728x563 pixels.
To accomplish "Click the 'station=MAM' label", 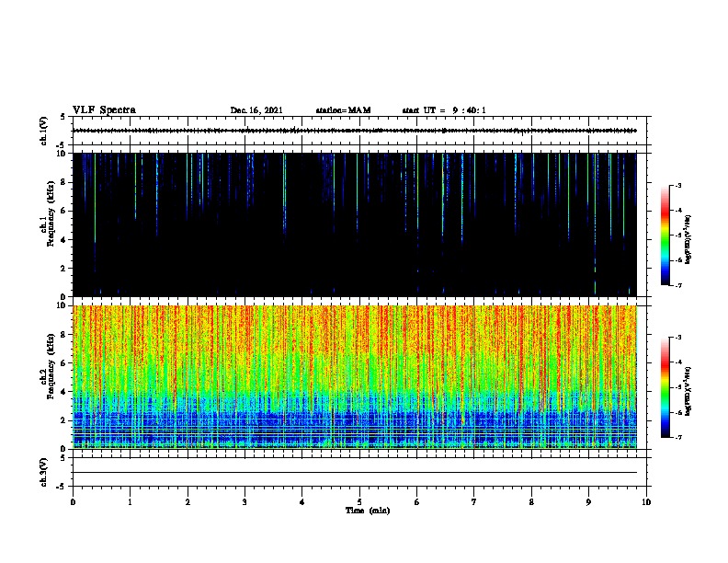I will (343, 110).
